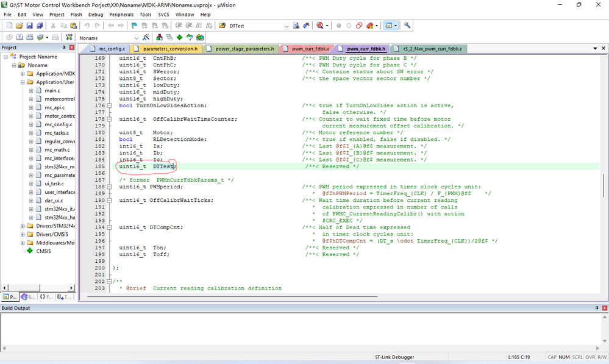
Task: Toggle the fold marker at line 194
Action: (109, 227)
